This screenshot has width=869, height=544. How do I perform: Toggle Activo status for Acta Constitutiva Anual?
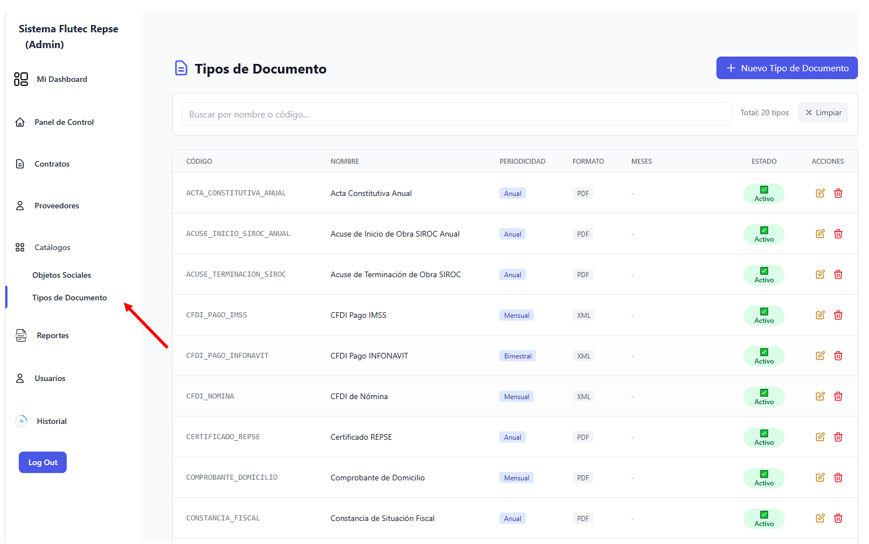pos(764,193)
